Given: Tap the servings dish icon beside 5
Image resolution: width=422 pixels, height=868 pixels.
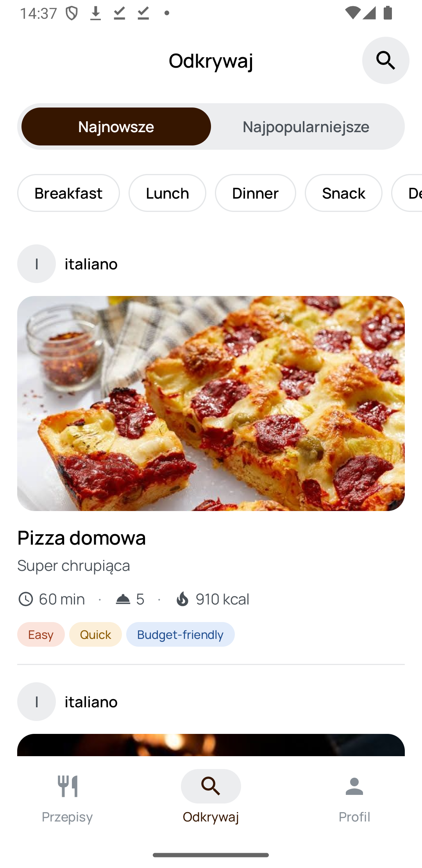Looking at the screenshot, I should pos(123,599).
